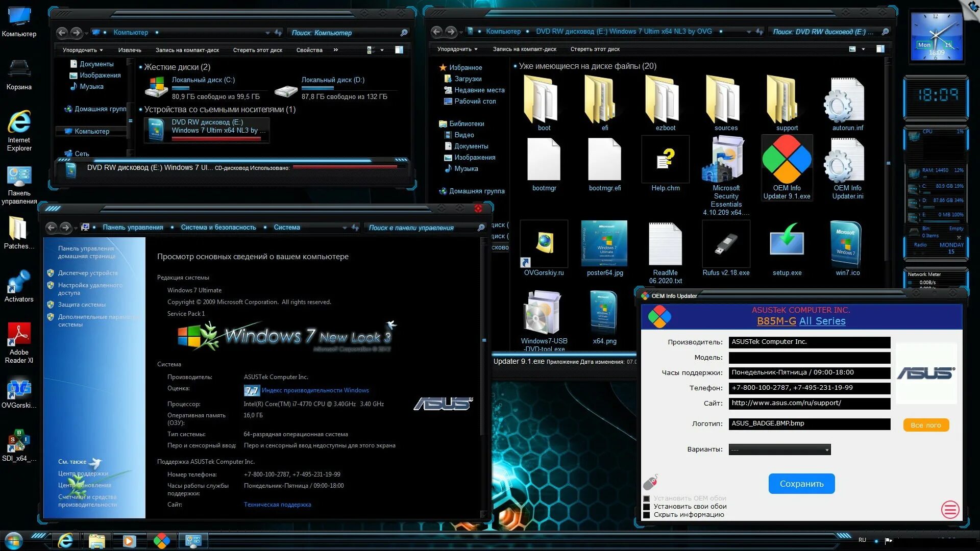980x551 pixels.
Task: Expand 'Упорядочить' menu in Компьютер window
Action: pyautogui.click(x=82, y=50)
